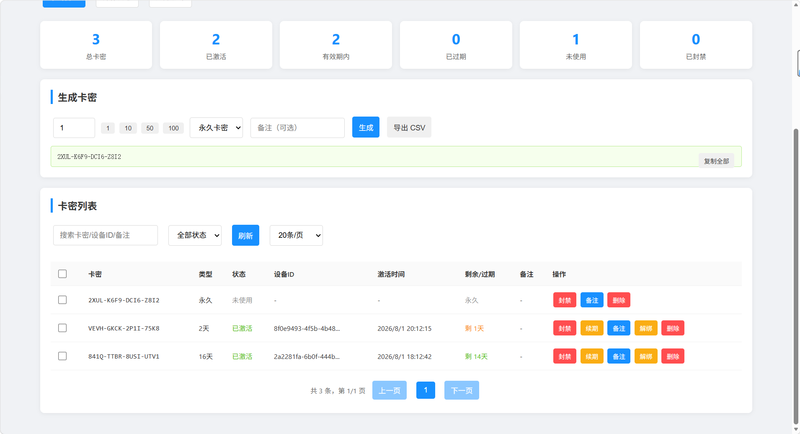Set quantity with the 1 preset chip
This screenshot has width=800, height=434.
[108, 128]
